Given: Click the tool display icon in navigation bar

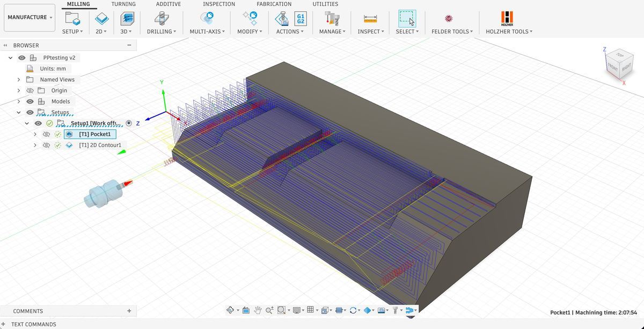Looking at the screenshot, I should coord(395,310).
